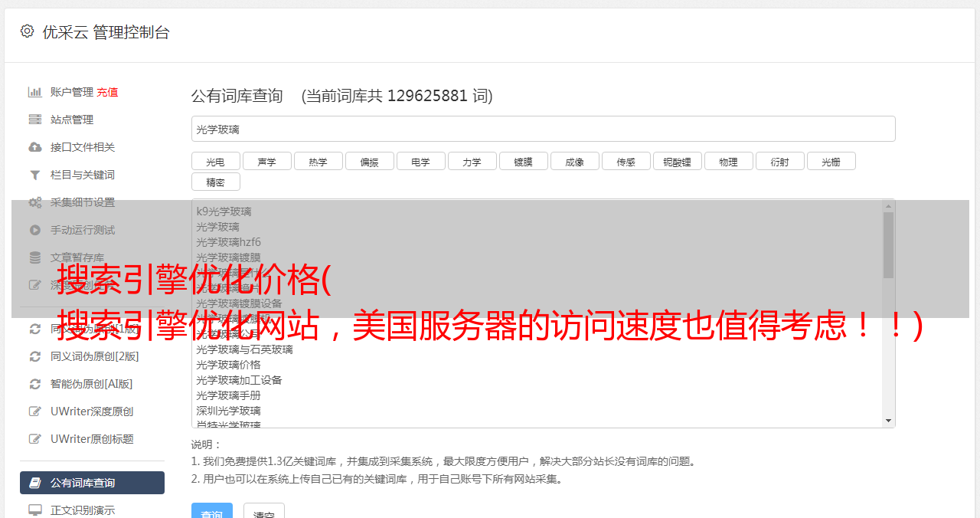Click the gear icon beside 优采云 管理控制台
Screen dimensions: 980x518
click(x=28, y=31)
